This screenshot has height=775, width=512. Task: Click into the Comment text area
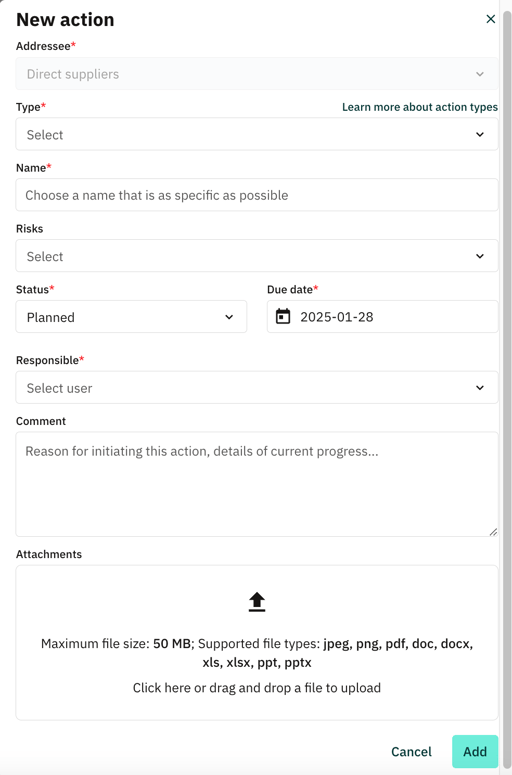click(x=257, y=484)
